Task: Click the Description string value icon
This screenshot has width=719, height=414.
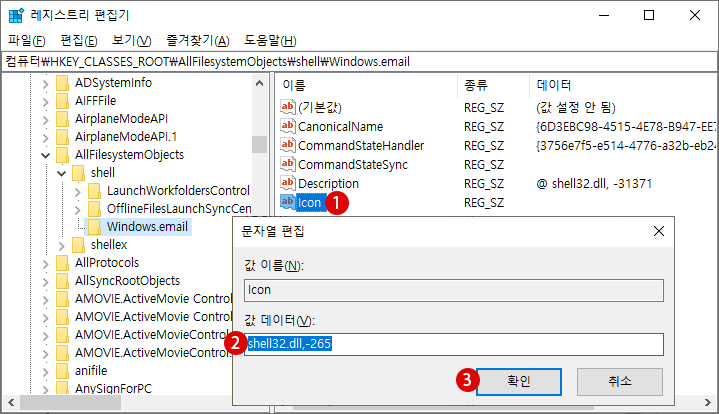Action: (x=288, y=183)
